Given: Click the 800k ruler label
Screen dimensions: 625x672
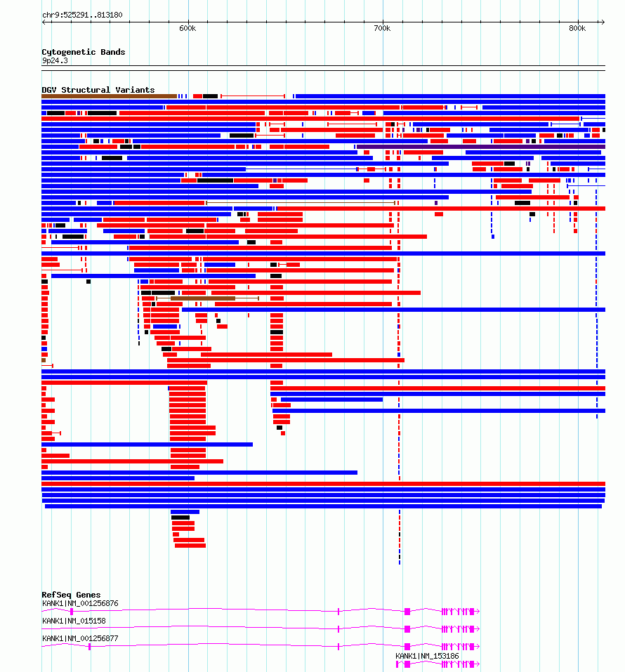Looking at the screenshot, I should click(577, 28).
